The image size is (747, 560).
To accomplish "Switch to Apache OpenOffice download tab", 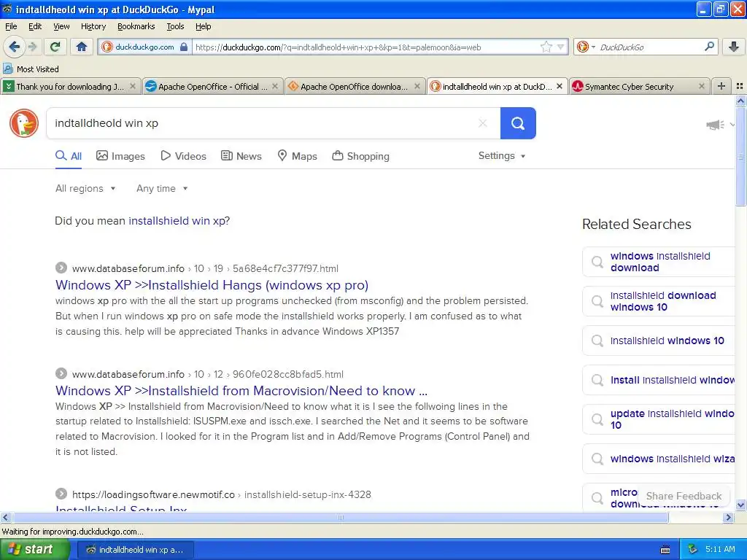I will point(355,86).
